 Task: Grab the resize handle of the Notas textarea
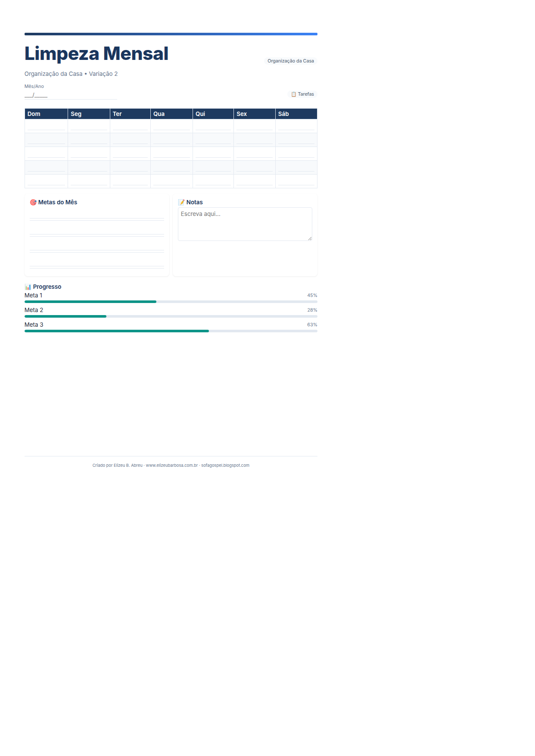tap(310, 238)
